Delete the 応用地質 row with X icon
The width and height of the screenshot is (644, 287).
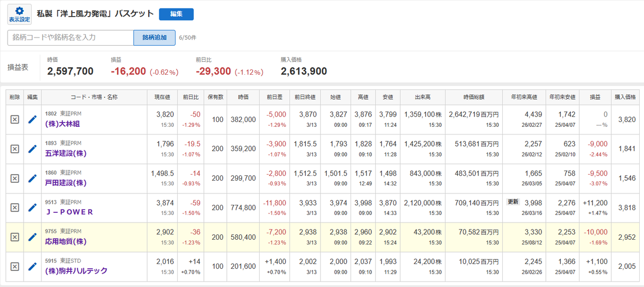click(15, 237)
